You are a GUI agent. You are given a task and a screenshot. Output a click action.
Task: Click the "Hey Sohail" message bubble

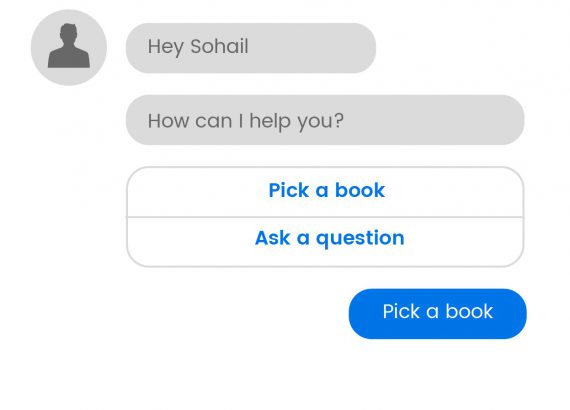(x=251, y=48)
